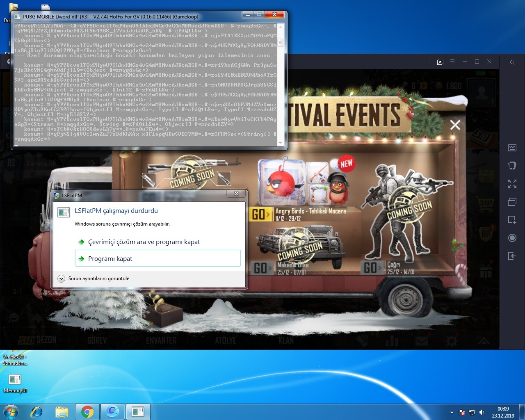Click GO button for Angry Birds event

pos(261,214)
